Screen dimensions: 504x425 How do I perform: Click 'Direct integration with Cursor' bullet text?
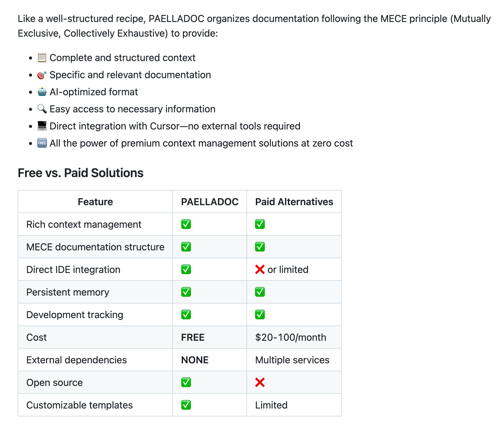pos(175,126)
